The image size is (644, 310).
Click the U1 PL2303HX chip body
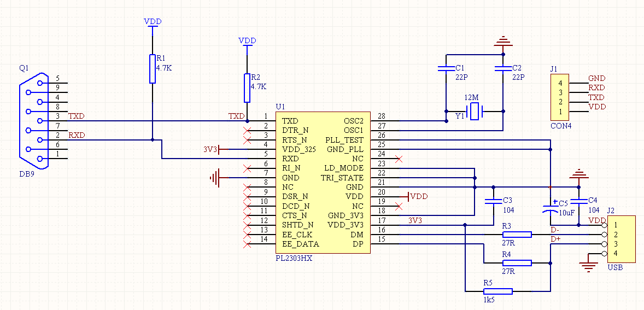[x=323, y=182]
